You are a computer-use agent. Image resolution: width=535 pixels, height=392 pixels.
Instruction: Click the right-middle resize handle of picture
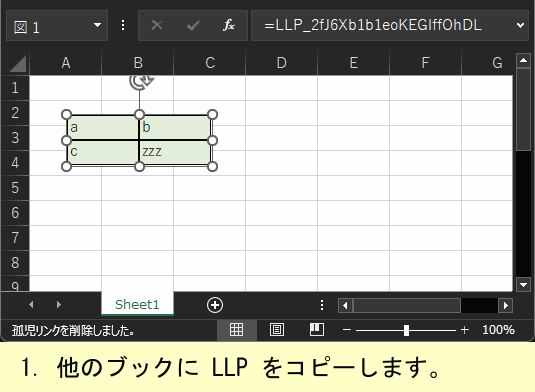coord(212,140)
